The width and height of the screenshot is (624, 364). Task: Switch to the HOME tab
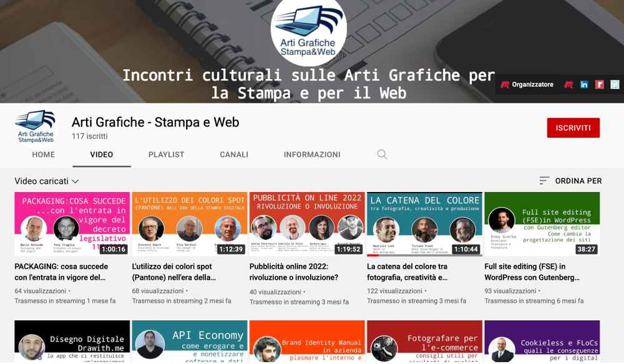[x=44, y=155]
